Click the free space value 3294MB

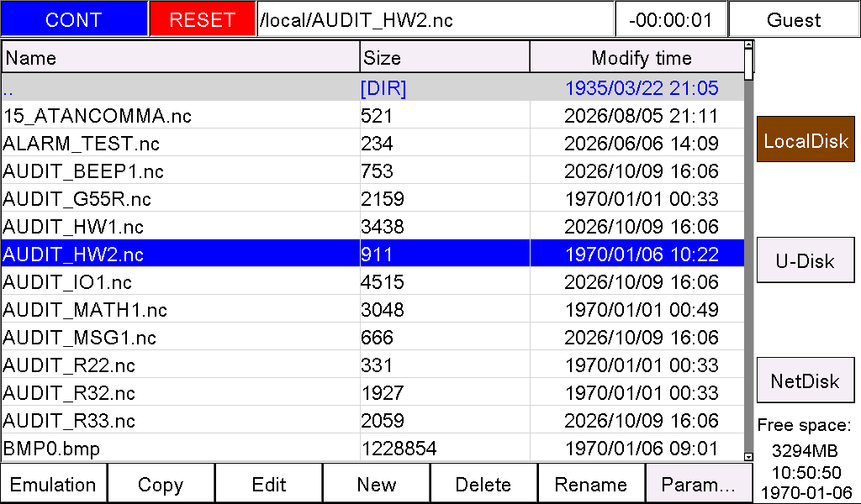(805, 450)
